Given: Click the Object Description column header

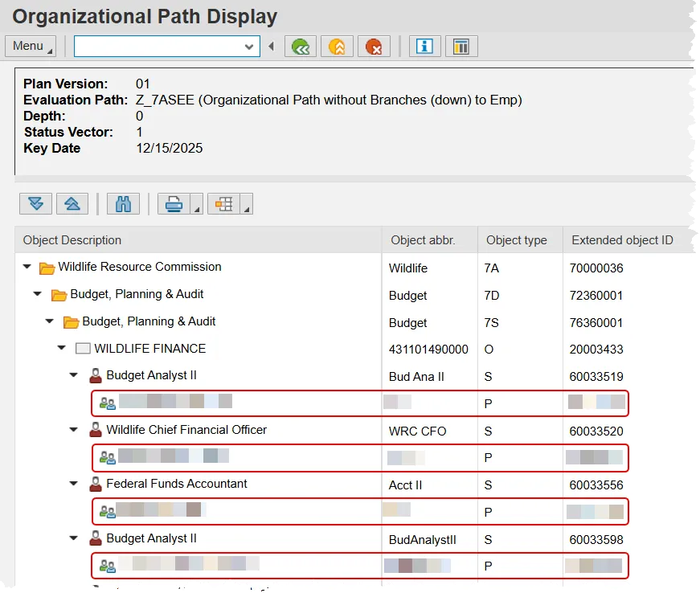Looking at the screenshot, I should pos(72,240).
